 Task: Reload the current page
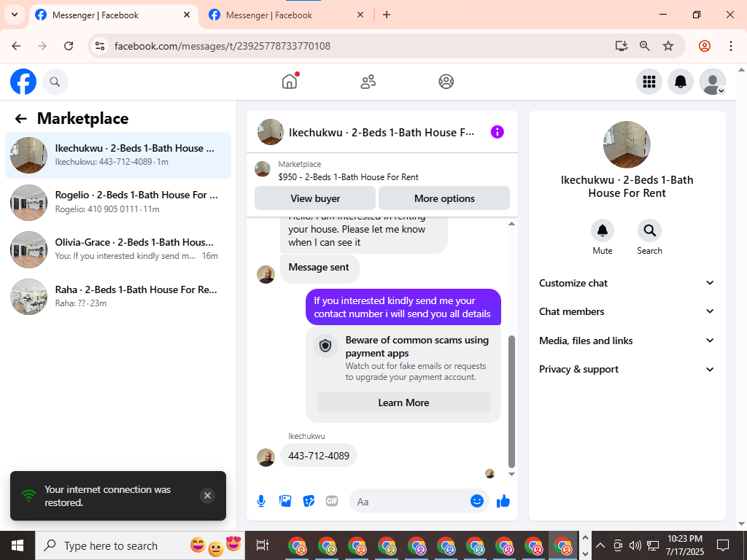69,46
